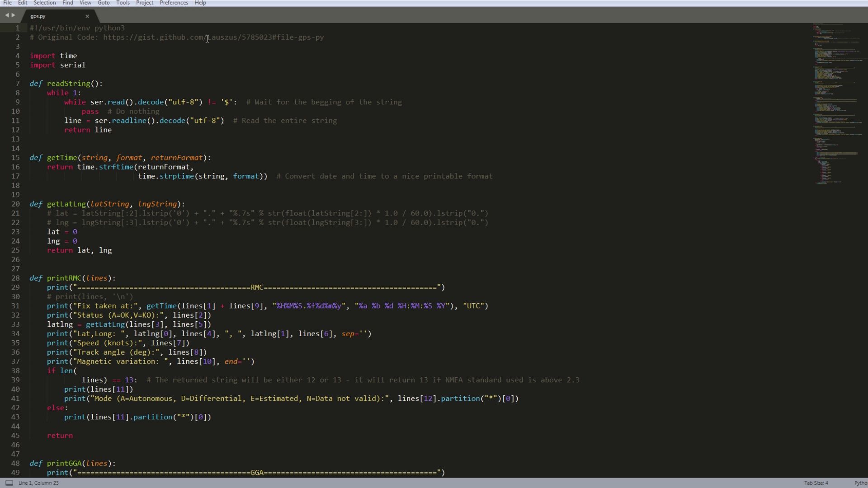Place cursor on printGGA function name
The image size is (868, 488).
[x=64, y=464]
